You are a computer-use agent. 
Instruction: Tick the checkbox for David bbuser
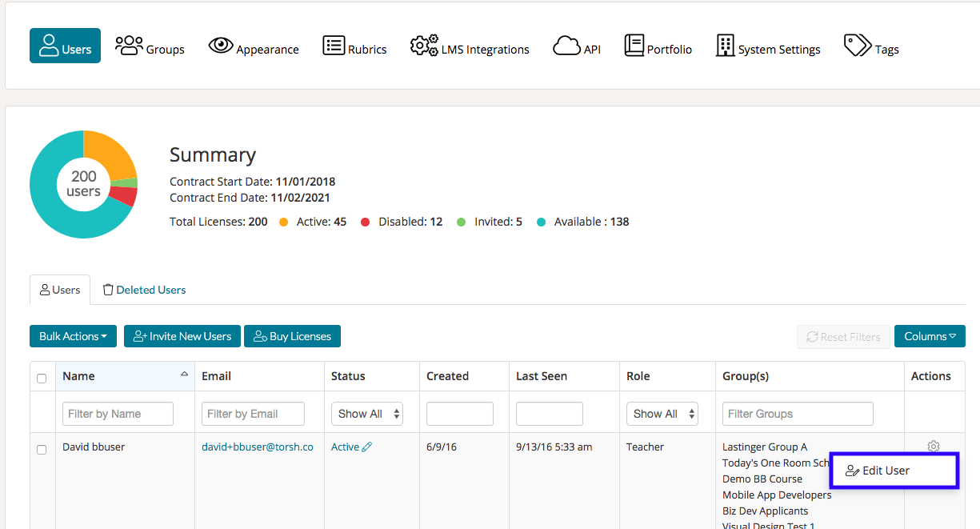pyautogui.click(x=42, y=450)
